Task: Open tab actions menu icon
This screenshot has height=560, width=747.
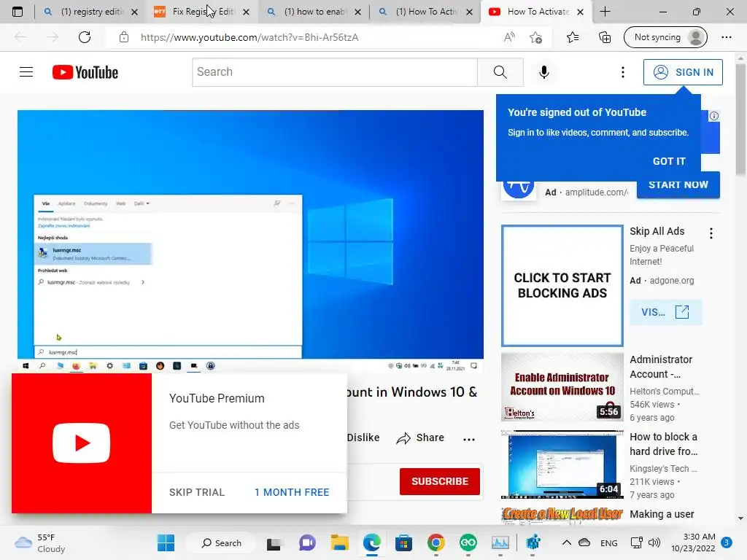Action: pos(18,12)
